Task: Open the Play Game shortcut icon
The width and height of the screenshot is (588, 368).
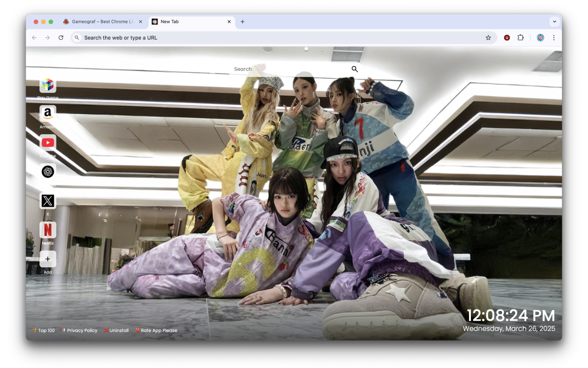Action: [48, 85]
